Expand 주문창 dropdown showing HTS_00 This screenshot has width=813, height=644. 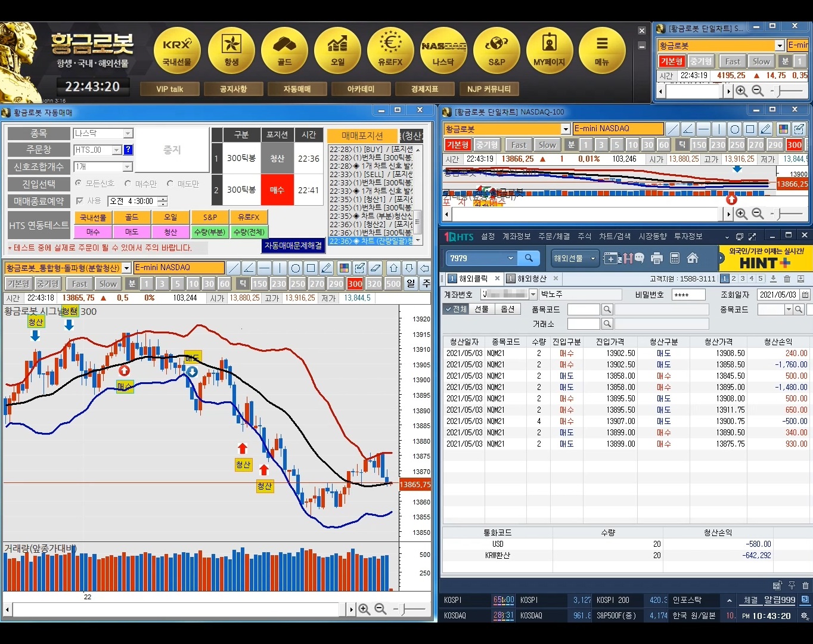pyautogui.click(x=117, y=150)
